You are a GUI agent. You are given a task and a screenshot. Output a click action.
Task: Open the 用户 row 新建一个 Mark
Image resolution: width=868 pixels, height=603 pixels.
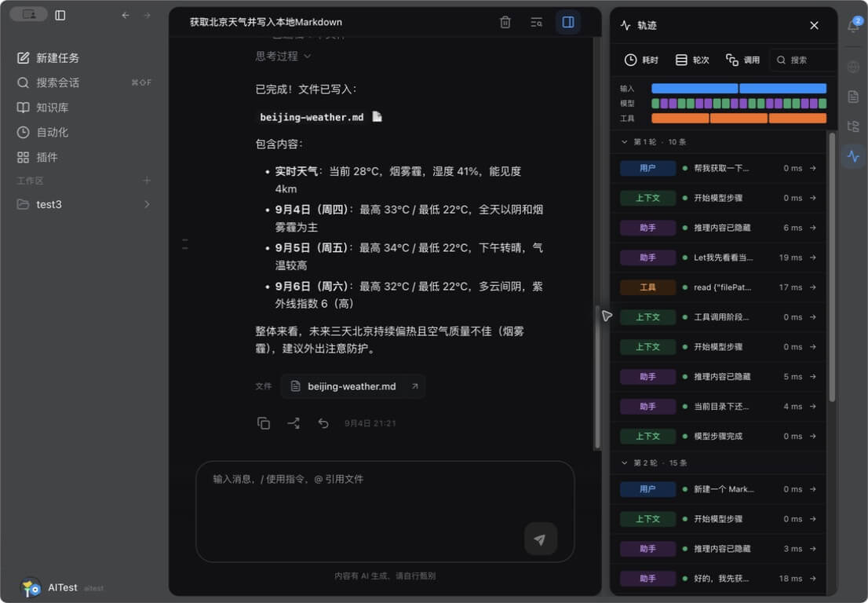click(719, 489)
